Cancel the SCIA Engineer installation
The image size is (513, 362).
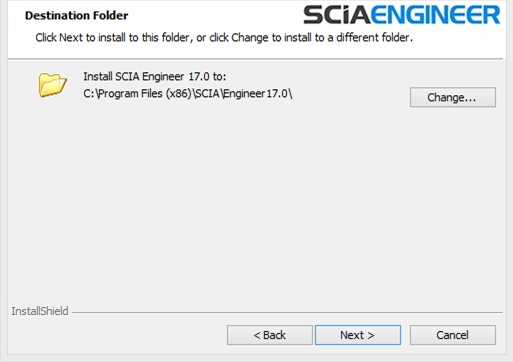[x=453, y=335]
